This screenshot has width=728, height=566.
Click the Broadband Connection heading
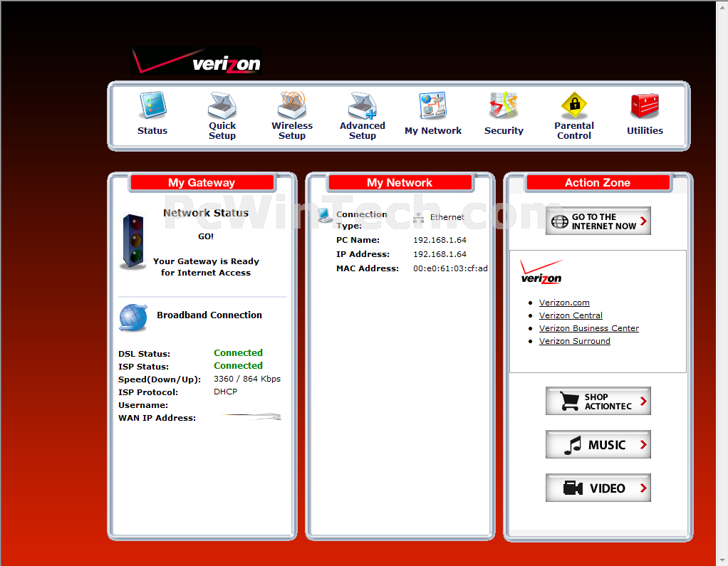point(209,315)
